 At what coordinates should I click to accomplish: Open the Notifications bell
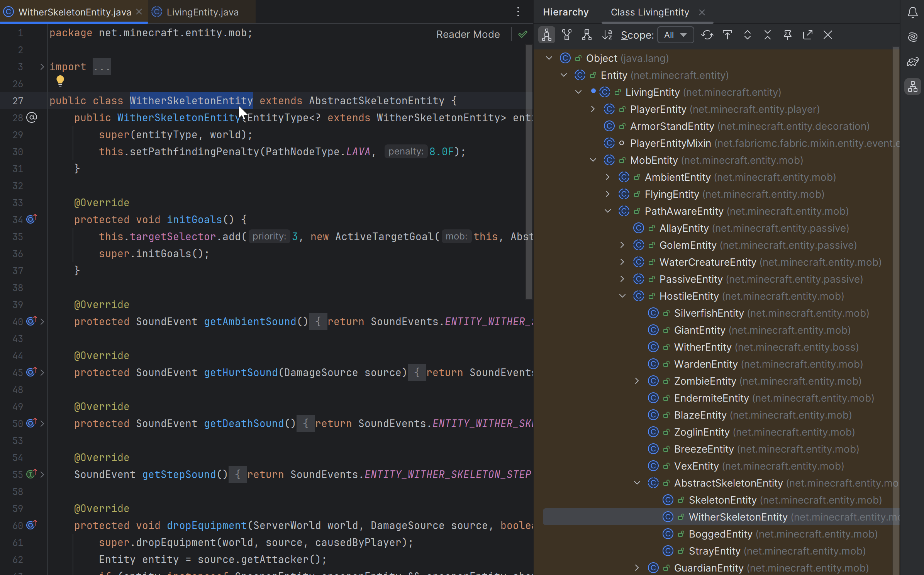pyautogui.click(x=912, y=13)
